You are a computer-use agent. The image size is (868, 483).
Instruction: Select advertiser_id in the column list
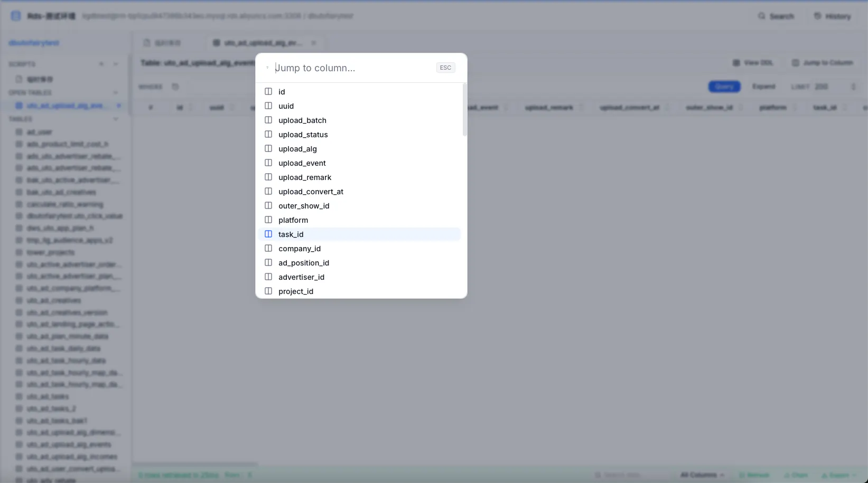pos(359,277)
